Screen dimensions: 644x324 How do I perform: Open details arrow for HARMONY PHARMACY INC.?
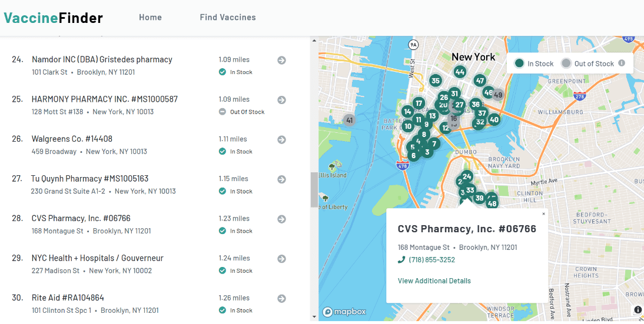click(281, 100)
